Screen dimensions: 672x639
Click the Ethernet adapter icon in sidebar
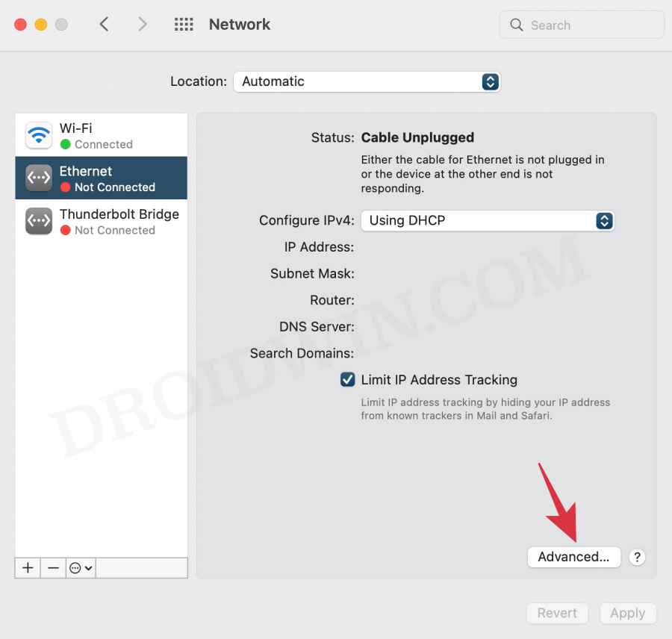(x=38, y=178)
